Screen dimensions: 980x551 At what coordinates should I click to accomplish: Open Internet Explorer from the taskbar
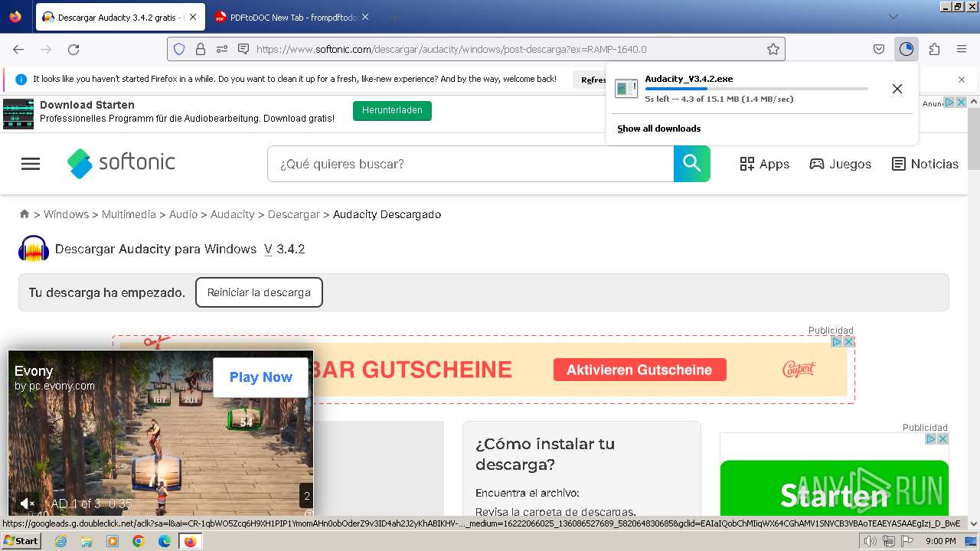click(x=61, y=541)
